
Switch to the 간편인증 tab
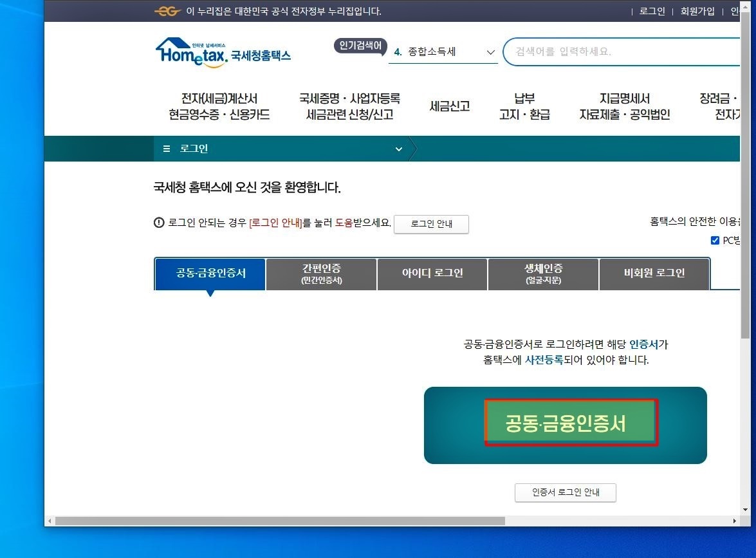coord(322,274)
